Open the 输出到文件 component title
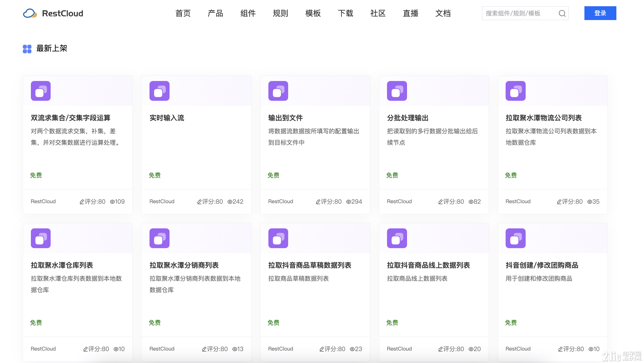Screen dimensions: 644x363 285,118
